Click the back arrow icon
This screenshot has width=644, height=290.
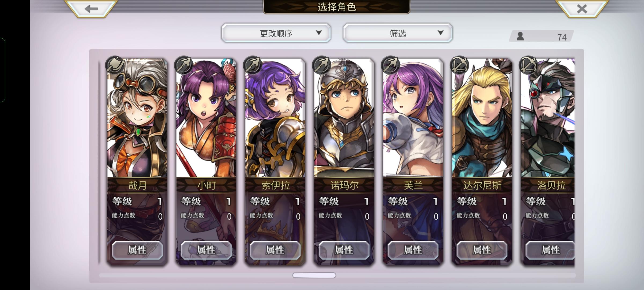point(91,9)
